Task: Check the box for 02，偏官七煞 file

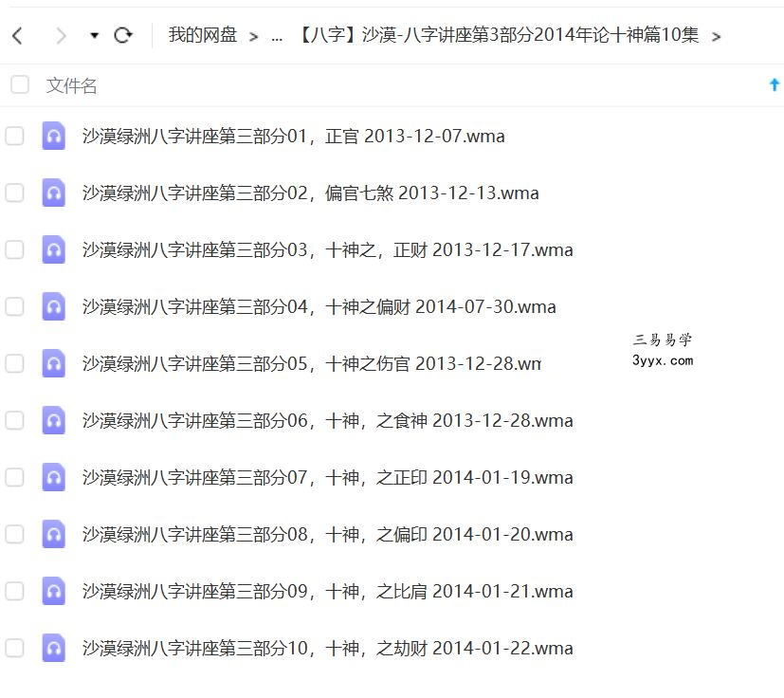Action: [14, 193]
